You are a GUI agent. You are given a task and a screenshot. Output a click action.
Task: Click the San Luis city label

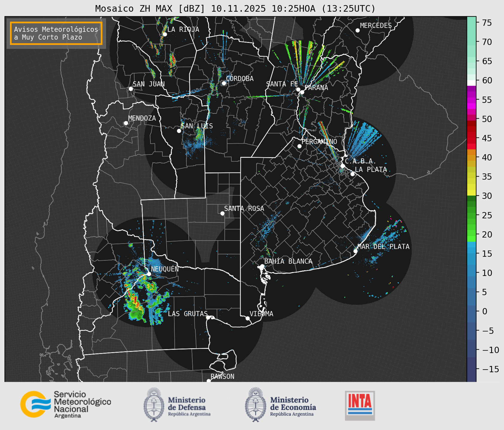[197, 126]
